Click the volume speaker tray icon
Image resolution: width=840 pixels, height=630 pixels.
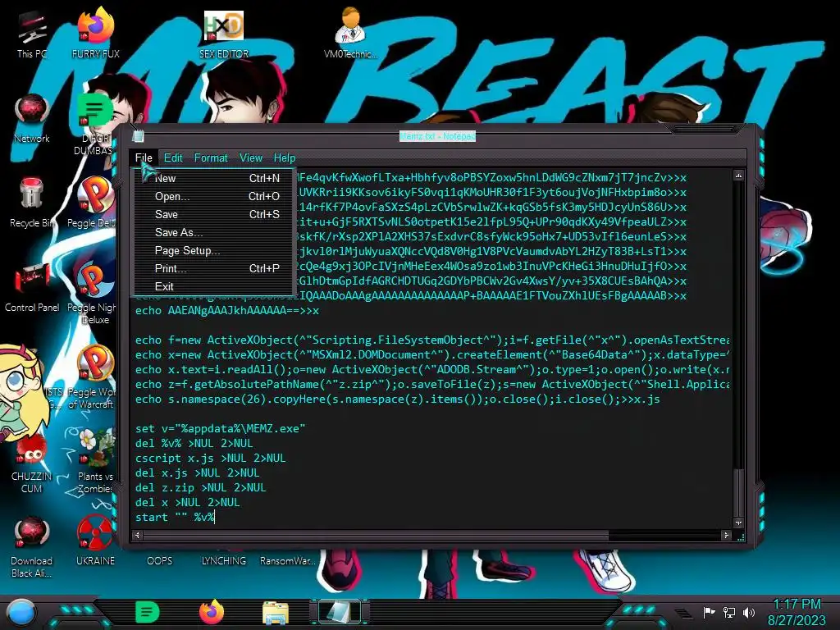[x=749, y=612]
